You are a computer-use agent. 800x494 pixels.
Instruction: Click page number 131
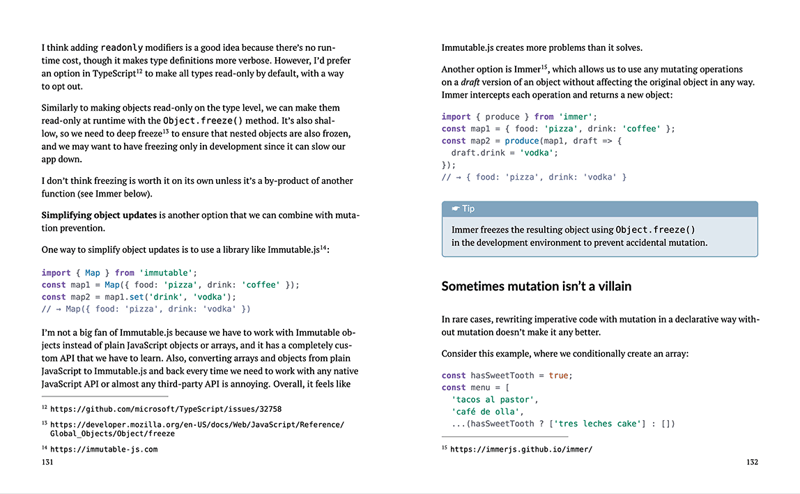(47, 462)
